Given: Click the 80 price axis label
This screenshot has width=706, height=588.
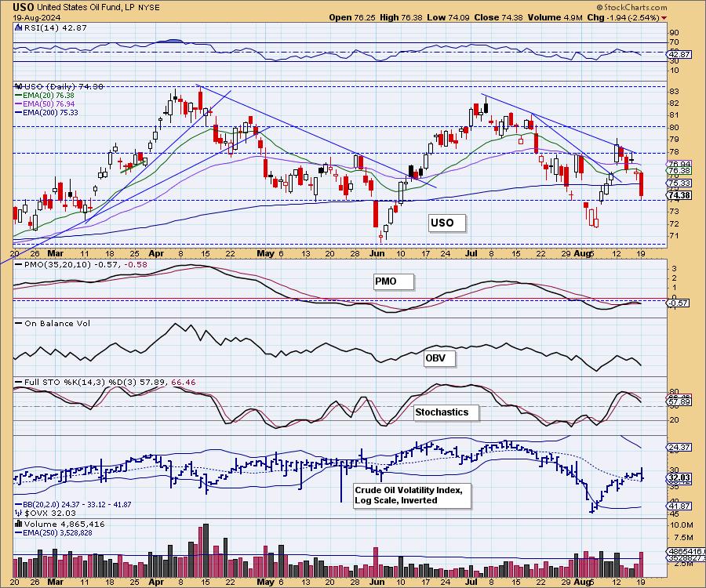Looking at the screenshot, I should pos(674,127).
